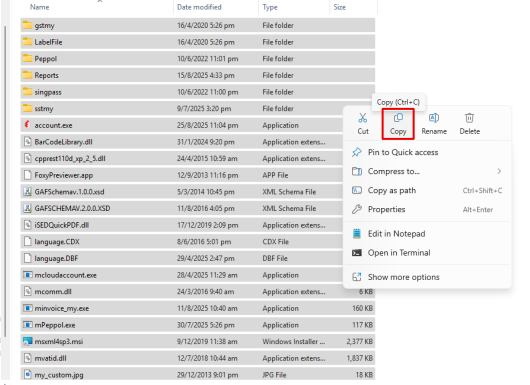The height and width of the screenshot is (385, 530).
Task: Sort by the Name column header
Action: coord(40,7)
